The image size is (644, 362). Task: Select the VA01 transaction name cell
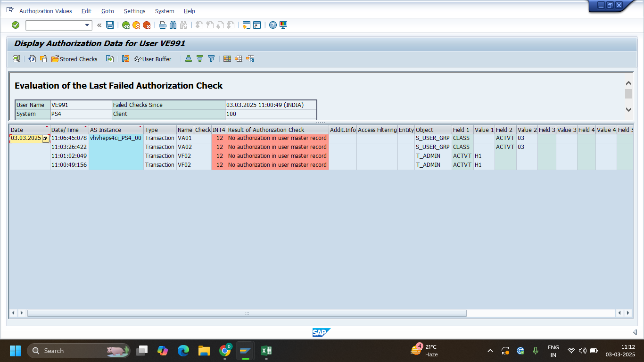pyautogui.click(x=185, y=138)
